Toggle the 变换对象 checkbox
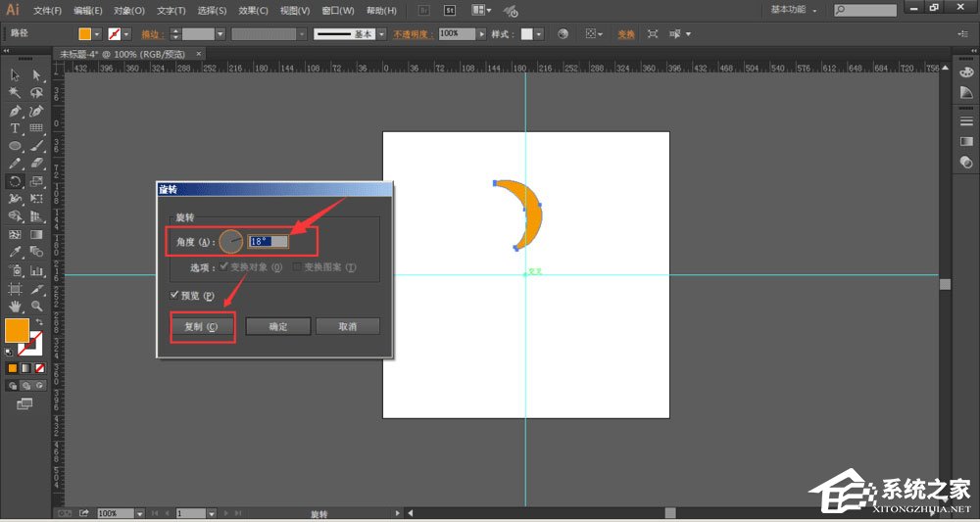 pyautogui.click(x=224, y=266)
